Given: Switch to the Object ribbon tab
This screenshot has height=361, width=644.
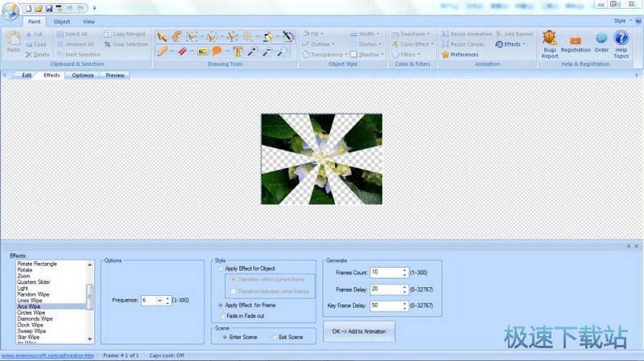Looking at the screenshot, I should [62, 22].
